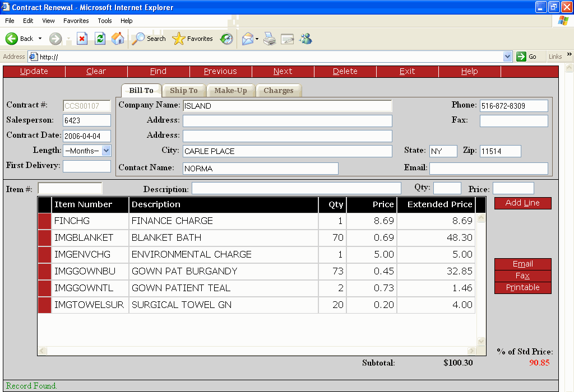
Task: Switch to the Ship To tab
Action: 184,90
